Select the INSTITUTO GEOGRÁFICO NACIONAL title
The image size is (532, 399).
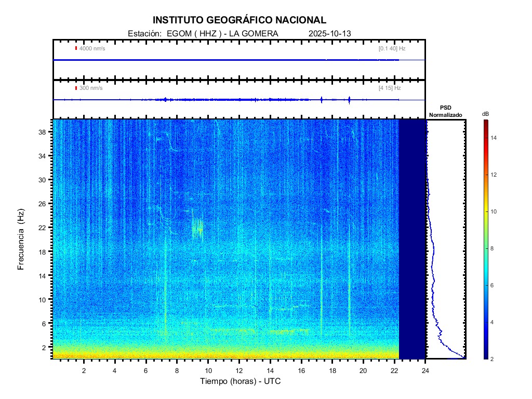240,20
